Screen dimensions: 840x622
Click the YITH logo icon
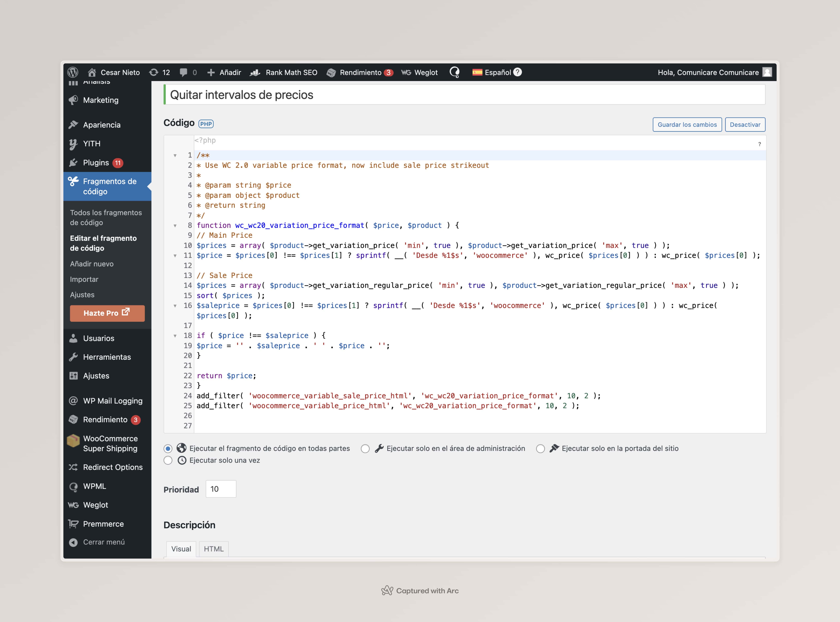[73, 144]
